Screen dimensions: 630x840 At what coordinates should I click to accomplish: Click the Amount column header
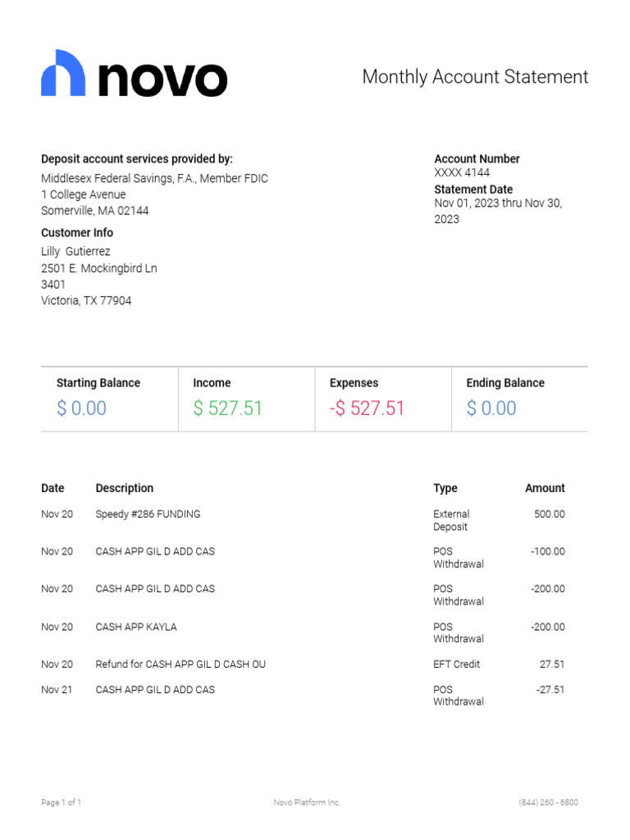[x=545, y=488]
